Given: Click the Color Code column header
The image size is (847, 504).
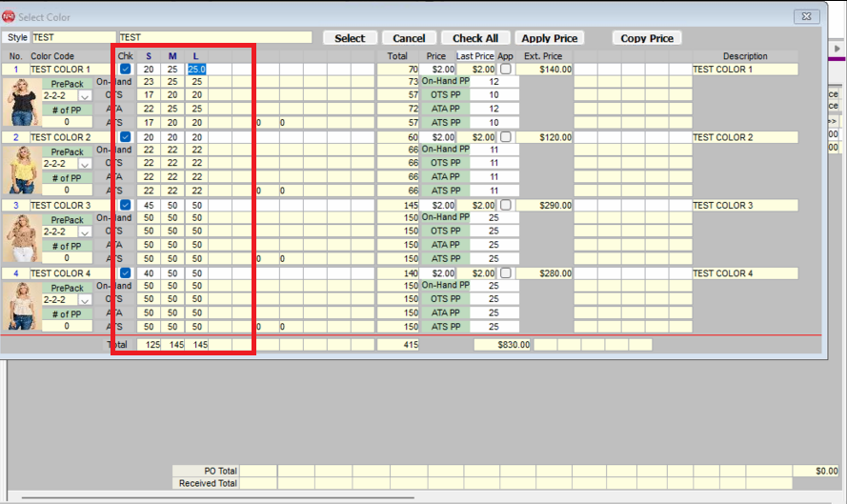Looking at the screenshot, I should 52,56.
